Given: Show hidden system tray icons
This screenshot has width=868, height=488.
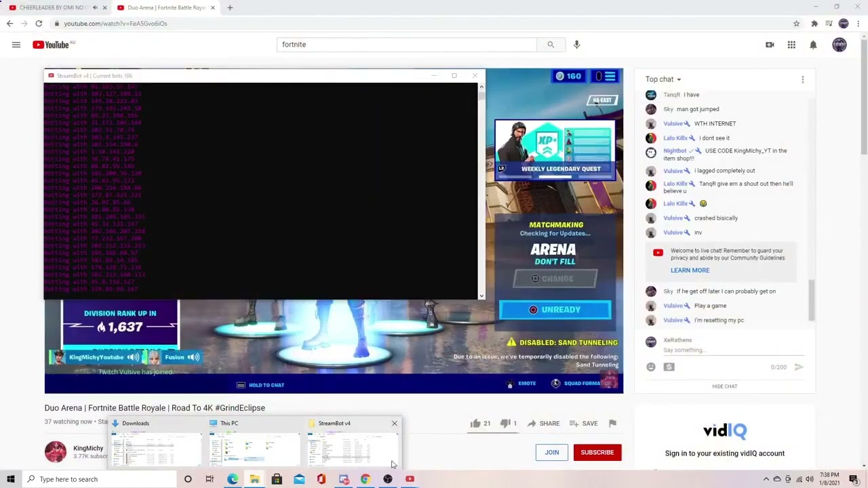Looking at the screenshot, I should pyautogui.click(x=766, y=479).
